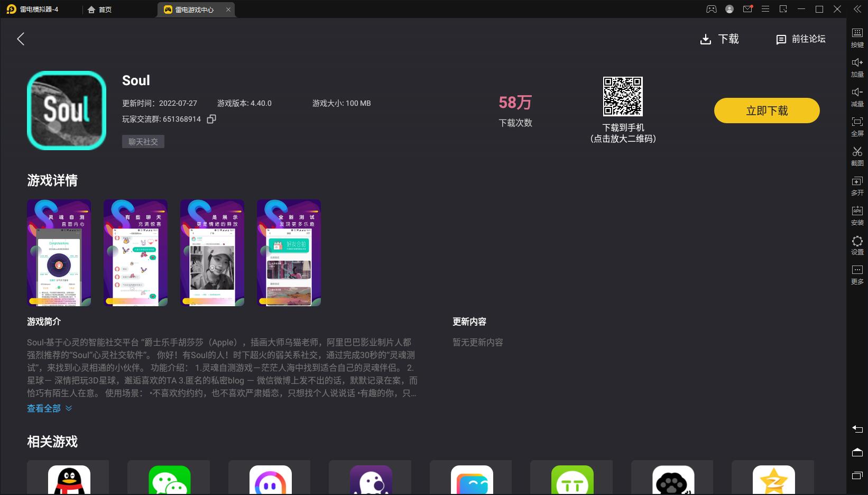Open the 灵魂自测 screenshot thumbnail
The image size is (868, 495).
click(59, 253)
